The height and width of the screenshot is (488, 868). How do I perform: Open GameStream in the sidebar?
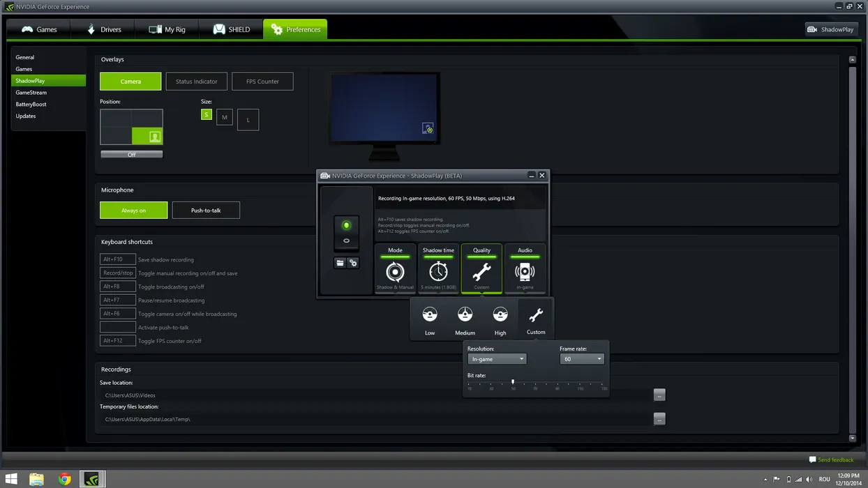coord(31,93)
